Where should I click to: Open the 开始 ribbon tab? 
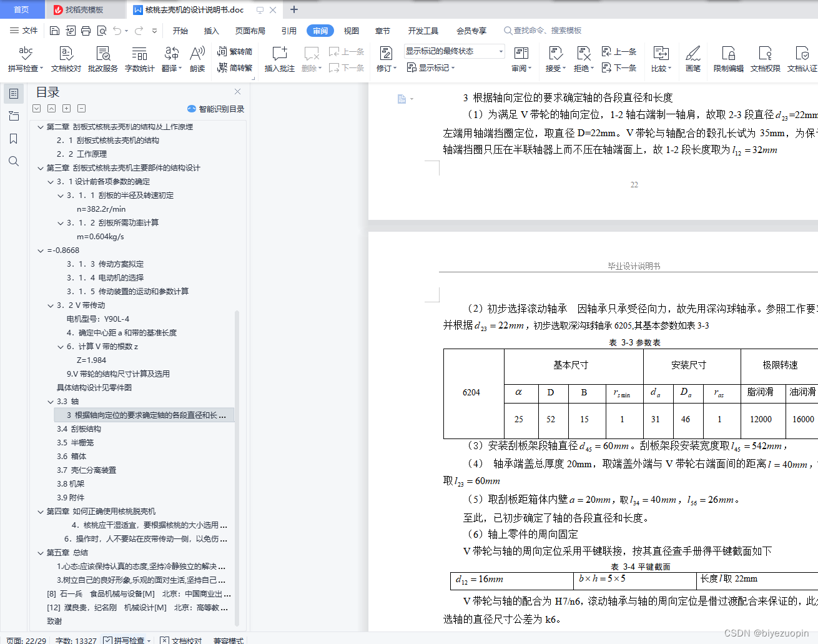(180, 31)
